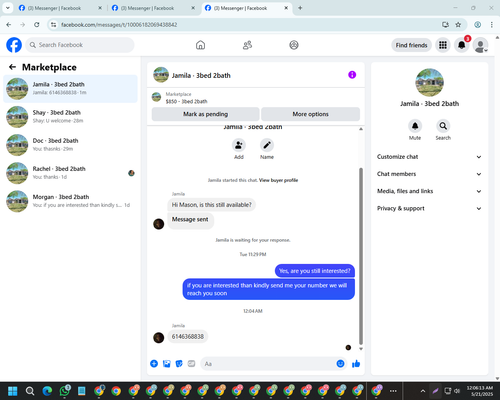Click the Facebook logo
Screen dimensions: 500x400
tap(14, 45)
